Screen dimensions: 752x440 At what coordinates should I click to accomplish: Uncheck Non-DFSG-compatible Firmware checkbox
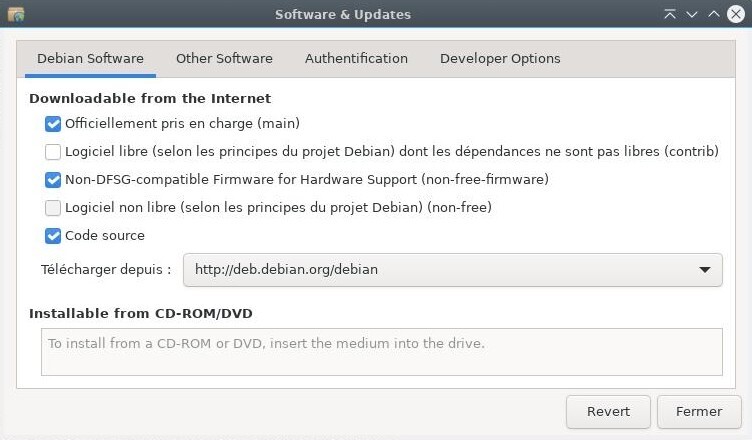pos(53,180)
